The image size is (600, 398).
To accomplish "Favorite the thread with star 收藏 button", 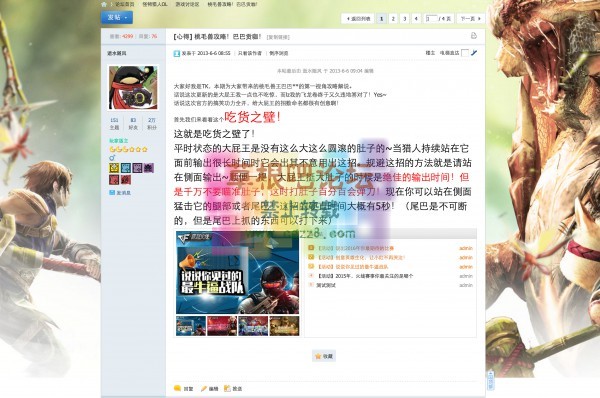I will [x=324, y=356].
